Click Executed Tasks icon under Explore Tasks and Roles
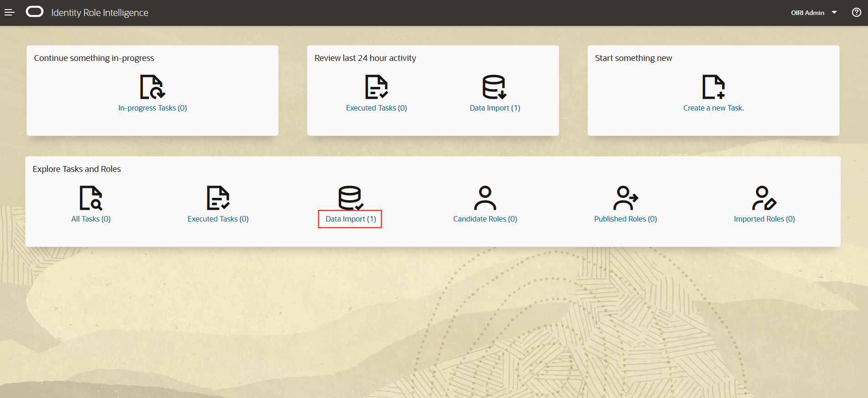868x398 pixels. pyautogui.click(x=218, y=198)
